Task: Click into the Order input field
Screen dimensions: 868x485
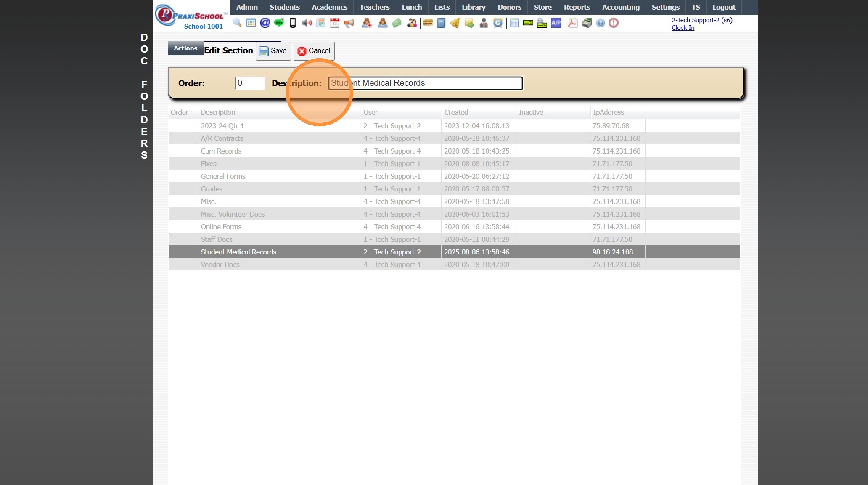Action: point(250,83)
